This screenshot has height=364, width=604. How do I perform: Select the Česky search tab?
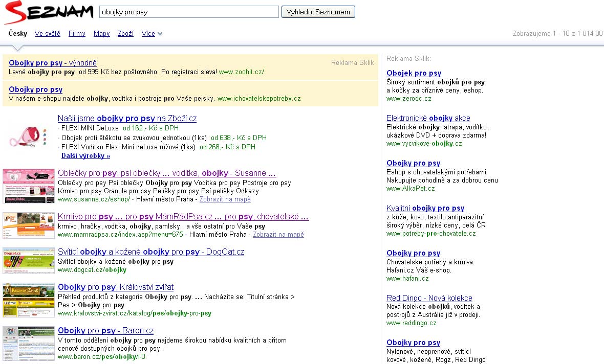(18, 33)
